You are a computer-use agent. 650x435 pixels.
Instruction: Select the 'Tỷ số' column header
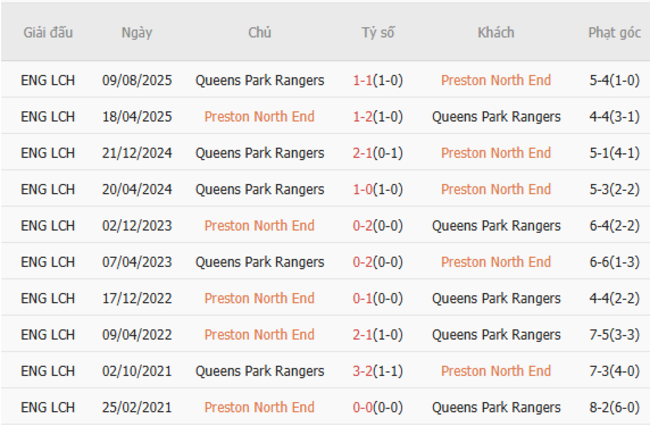(378, 32)
